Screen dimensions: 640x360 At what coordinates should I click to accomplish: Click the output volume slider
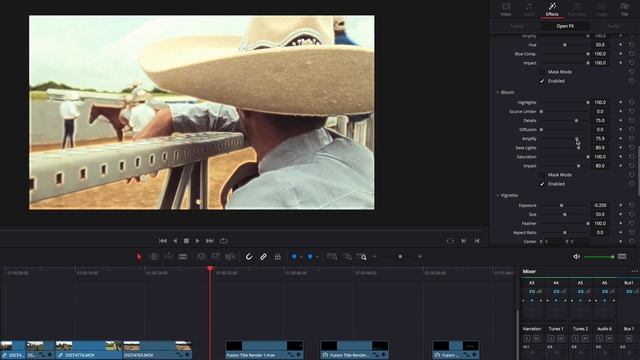(x=599, y=257)
